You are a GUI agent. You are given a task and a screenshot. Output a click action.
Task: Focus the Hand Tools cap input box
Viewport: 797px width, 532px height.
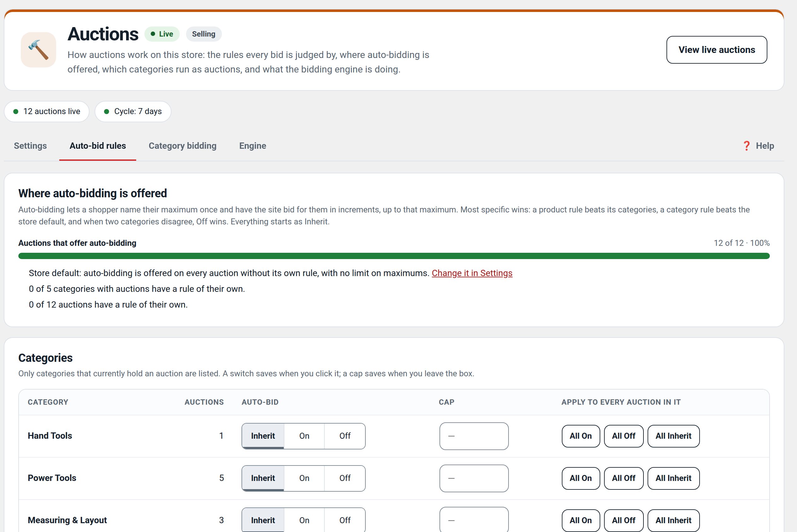coord(474,436)
